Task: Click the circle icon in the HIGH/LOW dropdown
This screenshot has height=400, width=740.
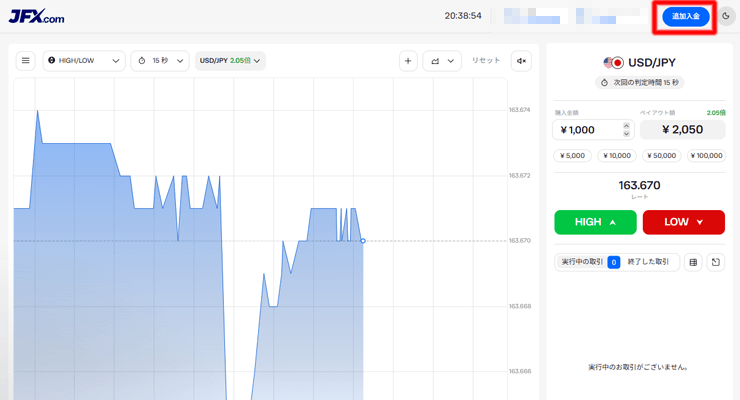Action: click(x=52, y=60)
